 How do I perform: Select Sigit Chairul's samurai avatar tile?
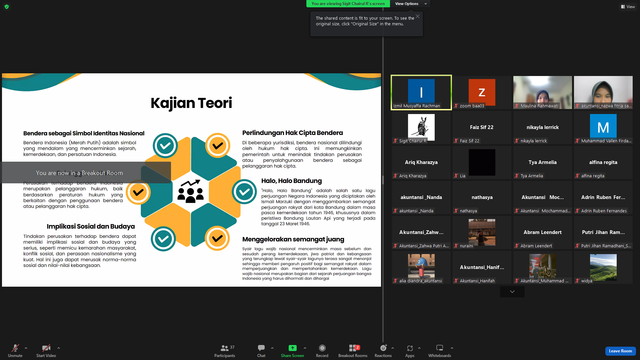(421, 127)
